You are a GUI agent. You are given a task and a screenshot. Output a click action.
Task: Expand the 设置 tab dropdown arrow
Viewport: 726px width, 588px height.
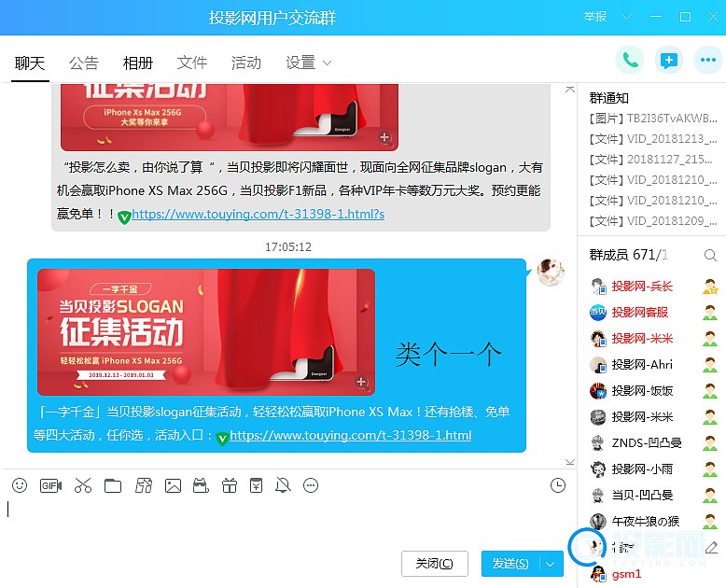327,63
